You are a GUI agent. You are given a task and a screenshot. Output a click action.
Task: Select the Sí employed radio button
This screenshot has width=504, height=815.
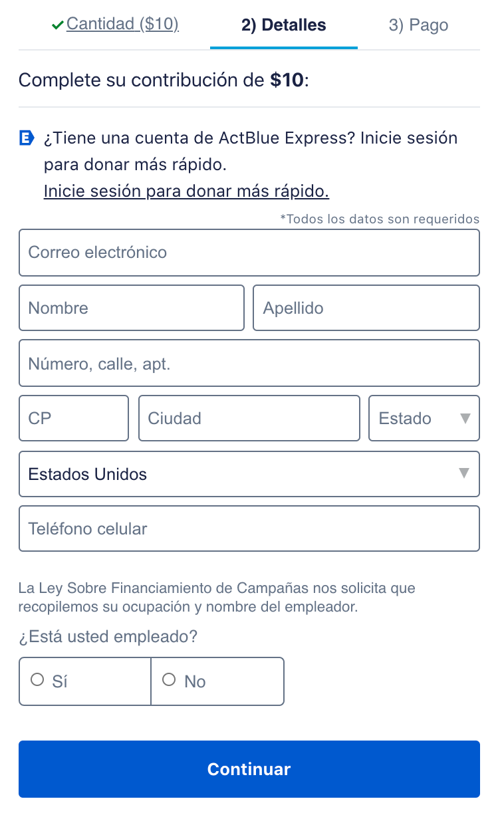38,680
